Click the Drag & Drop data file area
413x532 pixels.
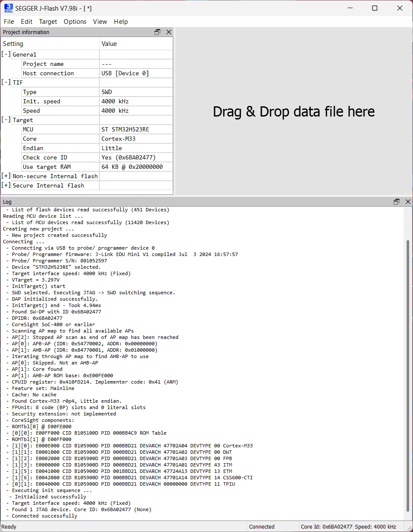(294, 111)
